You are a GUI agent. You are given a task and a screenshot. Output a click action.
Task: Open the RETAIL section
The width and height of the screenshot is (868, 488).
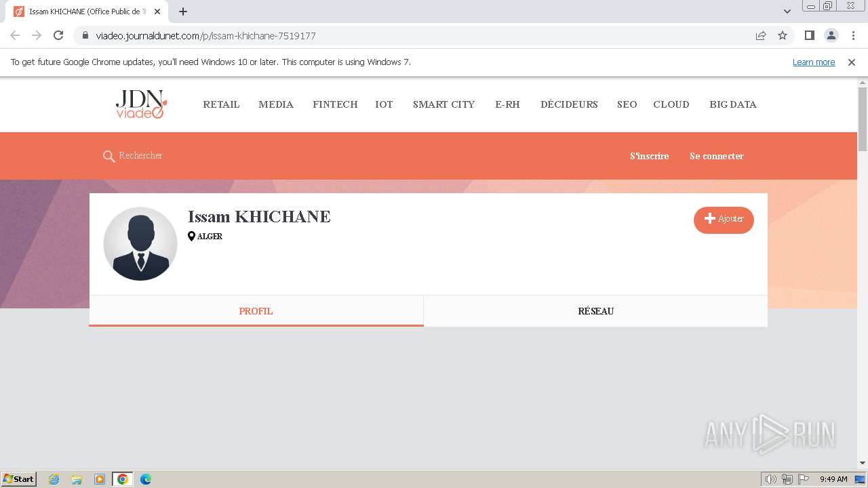[221, 104]
